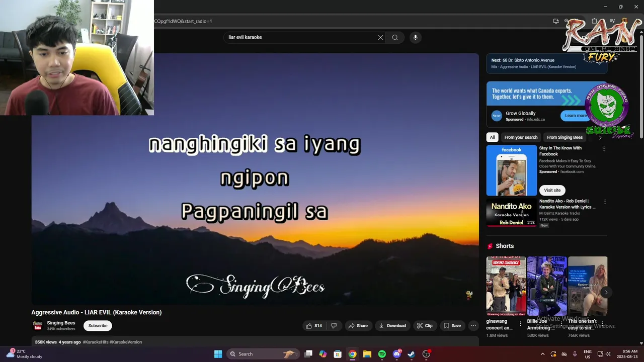Select the From your search chip

point(521,137)
